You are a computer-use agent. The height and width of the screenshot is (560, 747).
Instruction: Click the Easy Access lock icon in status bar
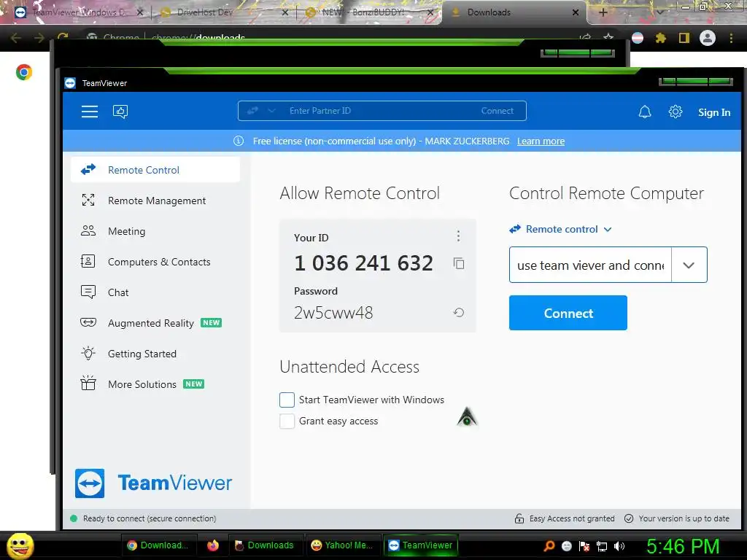[519, 518]
